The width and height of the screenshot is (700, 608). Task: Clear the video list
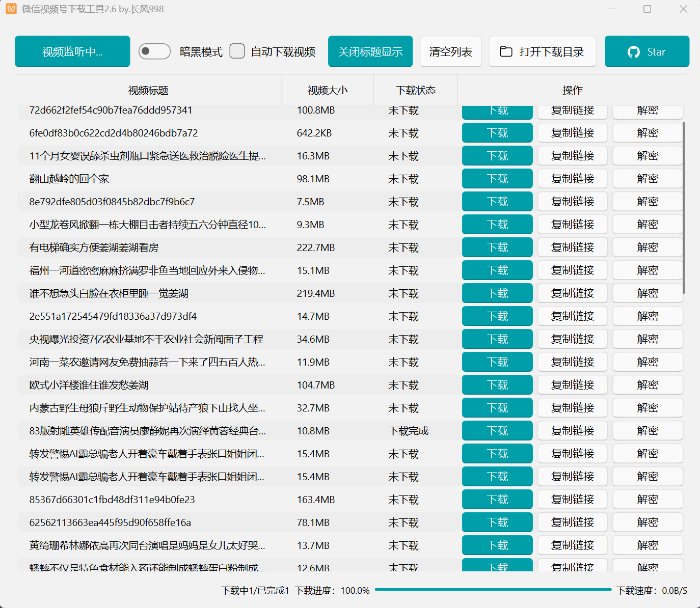click(450, 51)
